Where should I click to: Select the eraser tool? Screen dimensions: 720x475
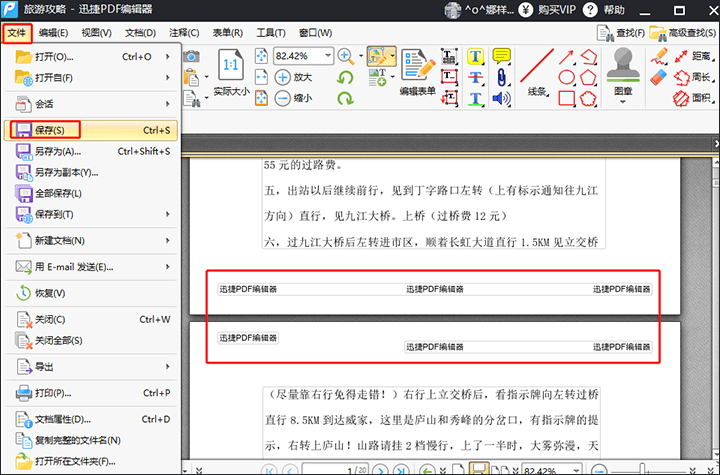(659, 77)
